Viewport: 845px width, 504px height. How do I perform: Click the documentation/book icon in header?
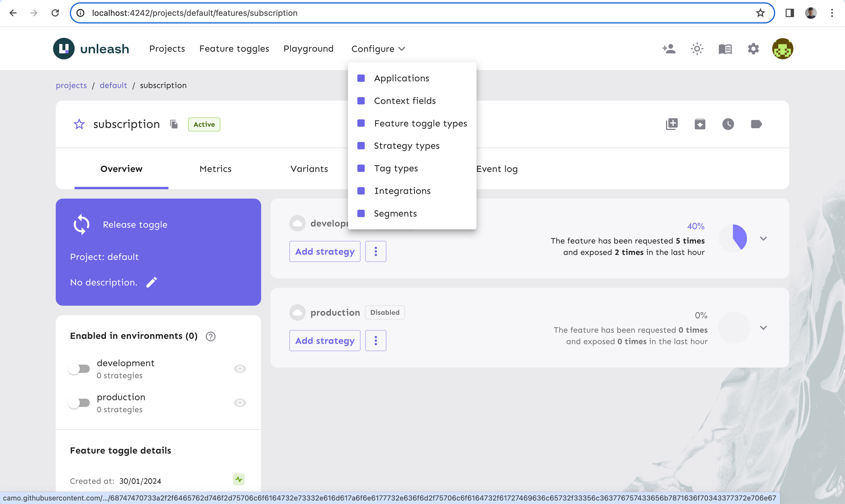[x=725, y=49]
